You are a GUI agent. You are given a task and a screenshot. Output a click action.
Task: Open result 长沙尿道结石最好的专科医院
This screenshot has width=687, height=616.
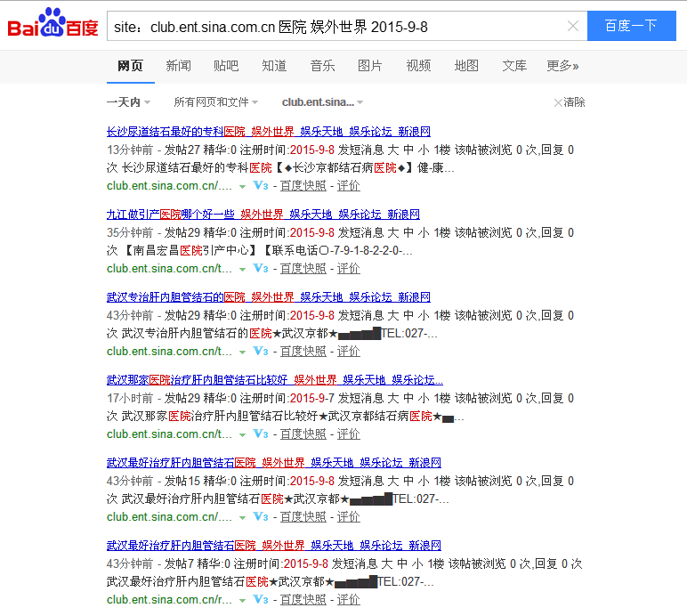click(x=268, y=132)
